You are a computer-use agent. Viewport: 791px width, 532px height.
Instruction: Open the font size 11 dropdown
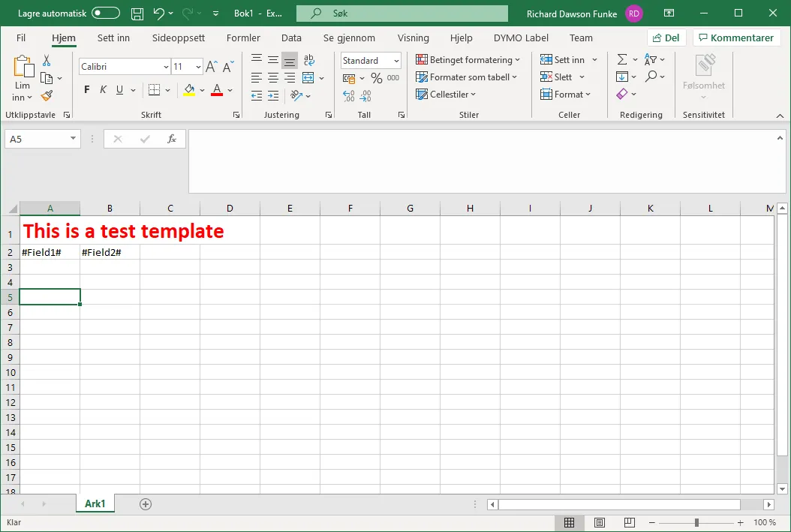tap(198, 67)
